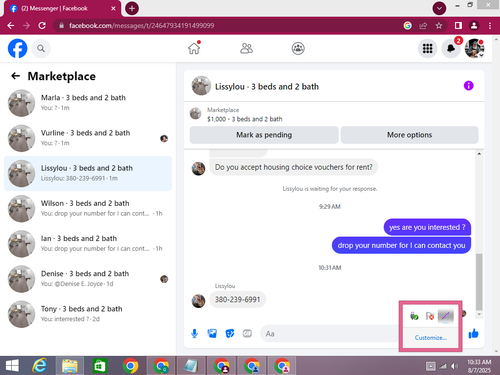Click the Safely Remove Hardware tray icon
Screen dimensions: 500x375
[x=414, y=316]
